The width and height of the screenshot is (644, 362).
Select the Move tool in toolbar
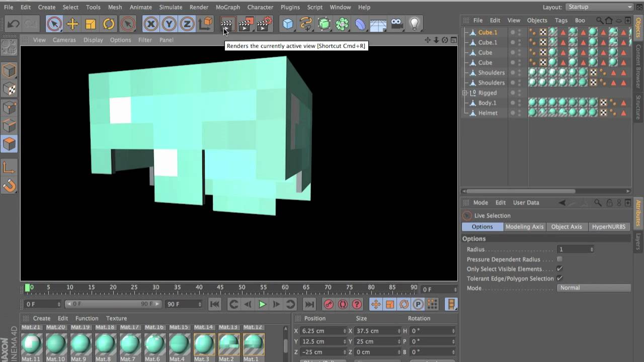tap(72, 24)
